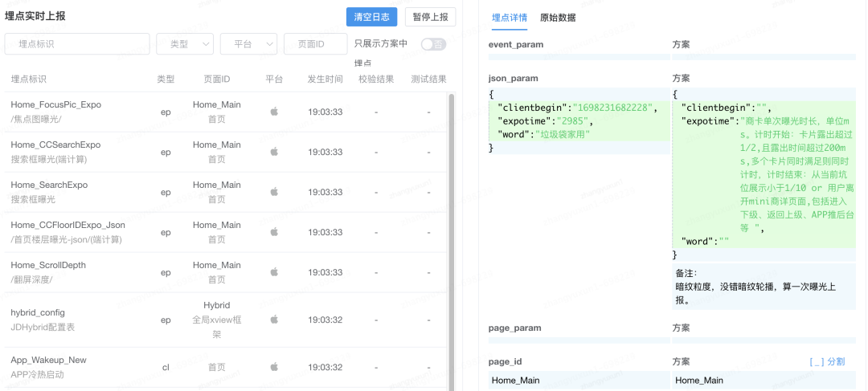Toggle the 只展示方案中埋点 switch
Viewport: 868px width, 391px height.
pyautogui.click(x=433, y=44)
